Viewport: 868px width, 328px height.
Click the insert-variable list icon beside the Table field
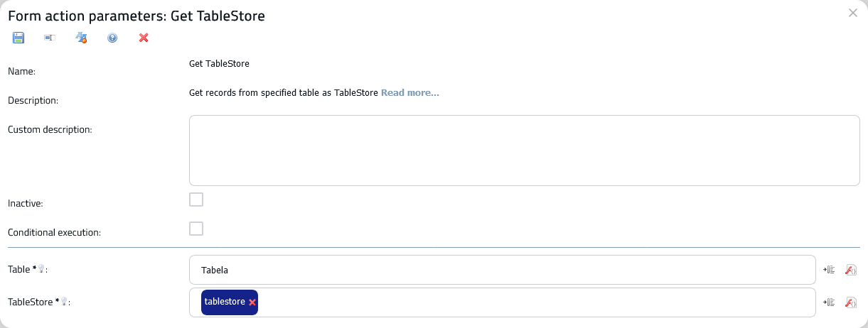(829, 270)
